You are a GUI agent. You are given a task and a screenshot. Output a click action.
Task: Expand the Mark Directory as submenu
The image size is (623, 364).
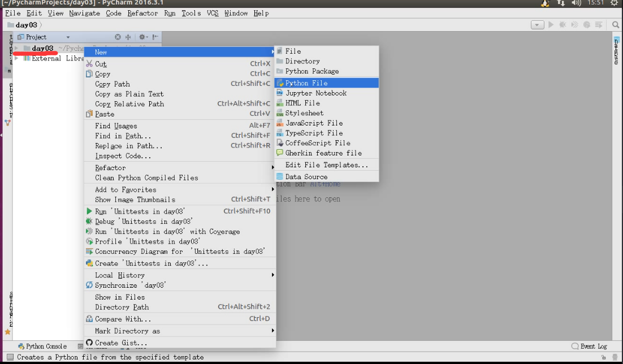point(180,331)
